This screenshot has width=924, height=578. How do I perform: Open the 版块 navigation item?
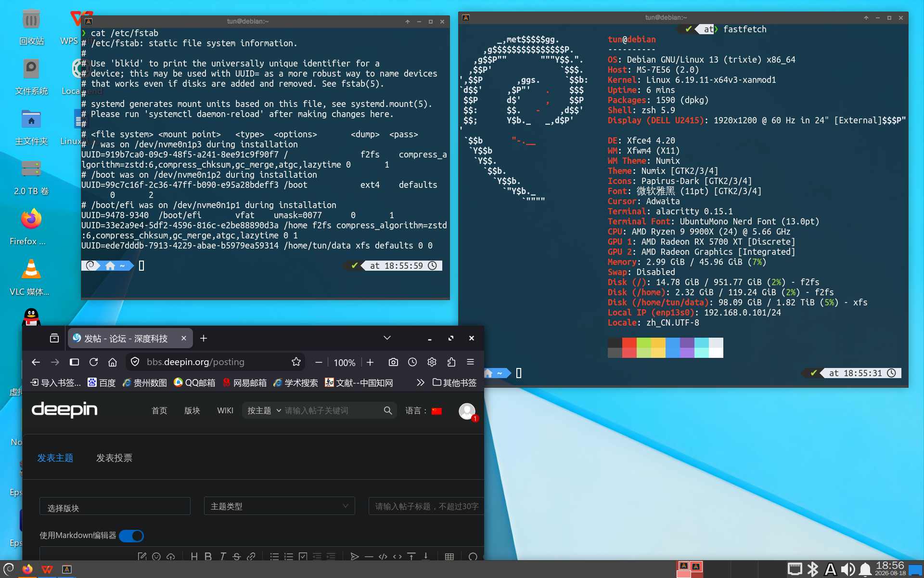[x=192, y=410]
